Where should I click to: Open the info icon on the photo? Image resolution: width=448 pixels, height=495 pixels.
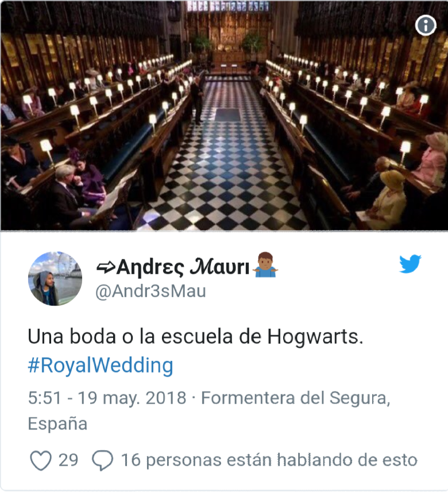[x=426, y=25]
